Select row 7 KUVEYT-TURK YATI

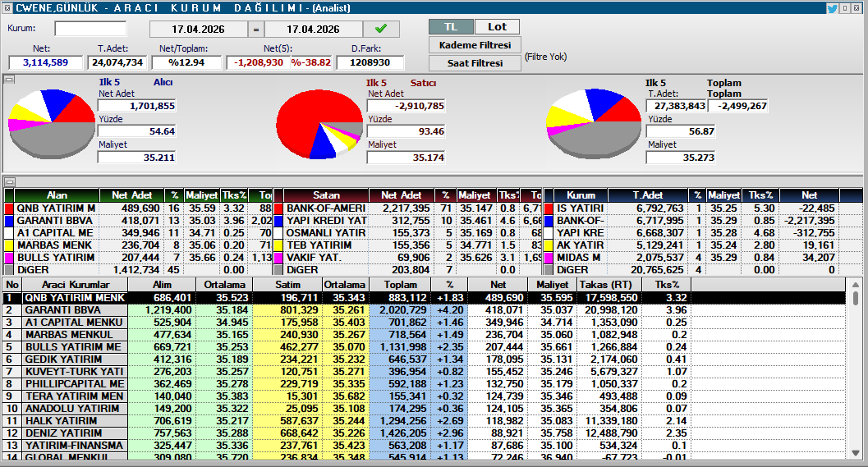[x=424, y=371]
